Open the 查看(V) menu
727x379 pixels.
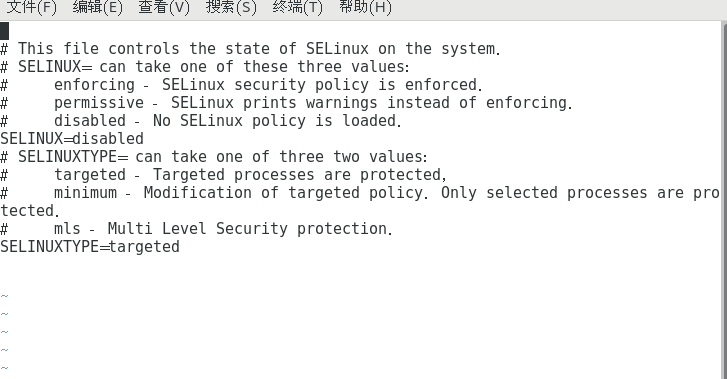(x=164, y=7)
